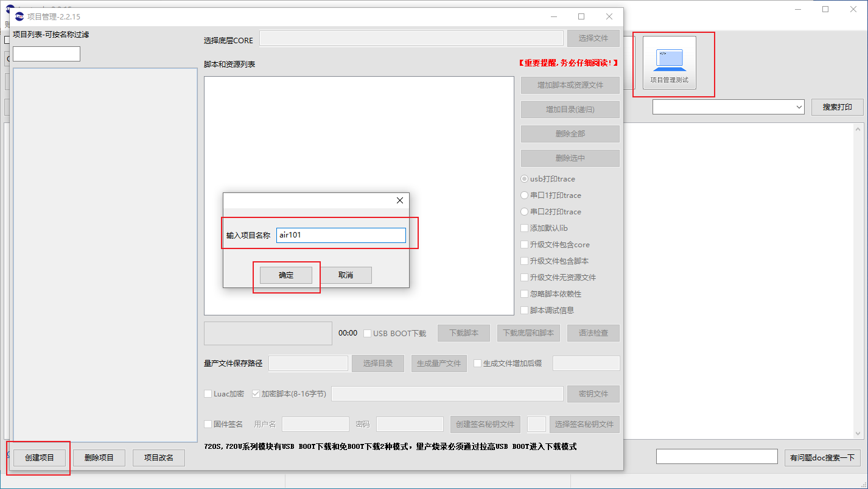Click the 输入项目名称 text field
Image resolution: width=868 pixels, height=489 pixels.
pyautogui.click(x=341, y=235)
